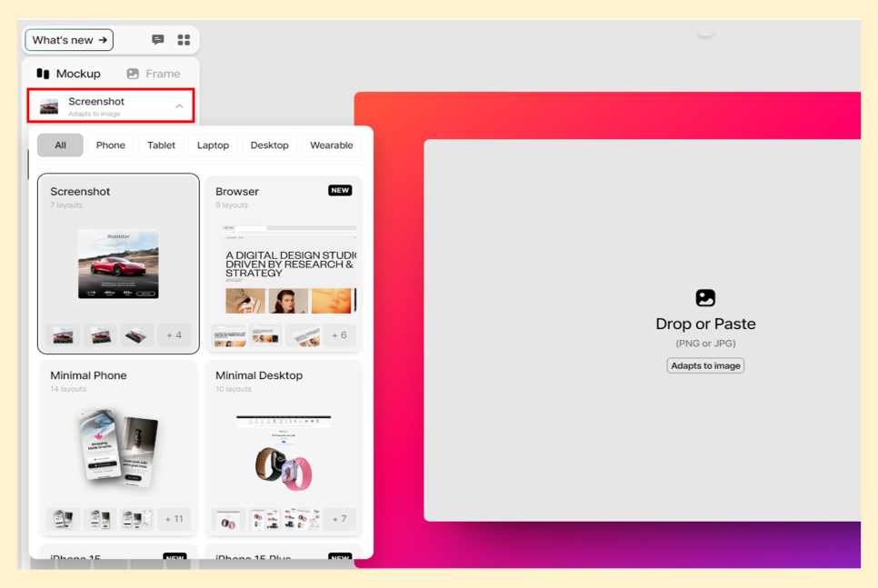
Task: Click the Adapts to image button
Action: tap(705, 365)
